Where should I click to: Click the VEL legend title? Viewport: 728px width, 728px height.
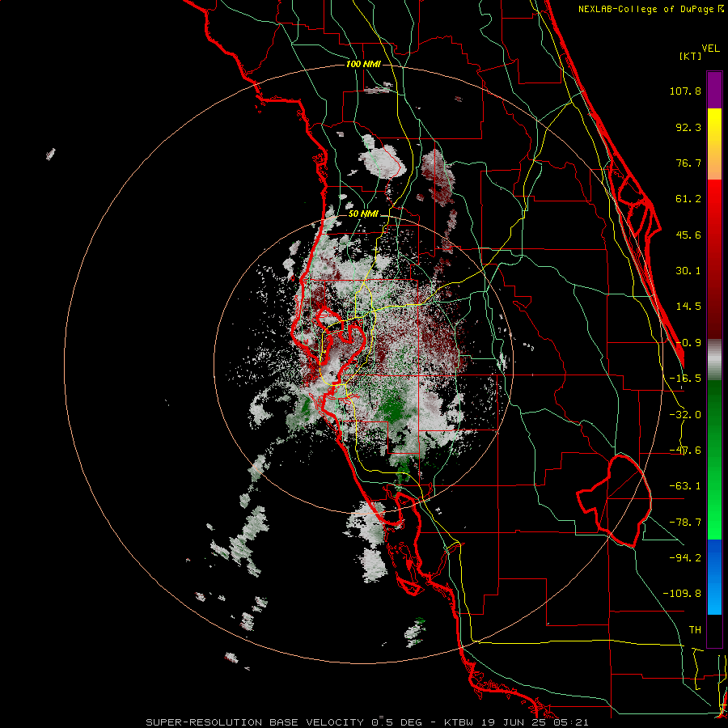click(710, 49)
